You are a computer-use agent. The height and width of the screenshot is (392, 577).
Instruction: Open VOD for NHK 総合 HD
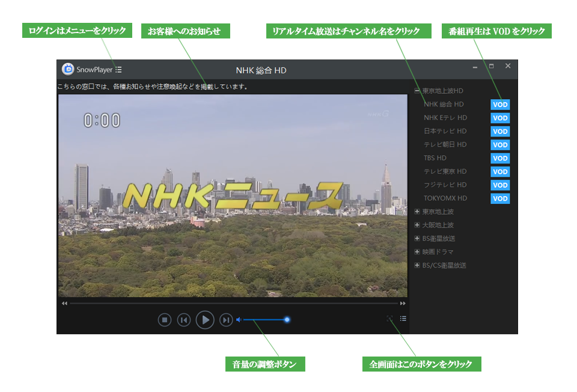click(500, 105)
